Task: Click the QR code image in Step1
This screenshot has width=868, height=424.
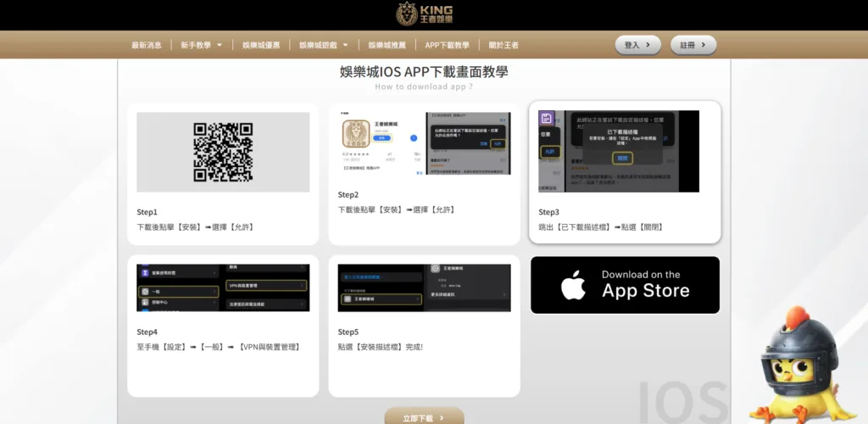Action: click(223, 153)
